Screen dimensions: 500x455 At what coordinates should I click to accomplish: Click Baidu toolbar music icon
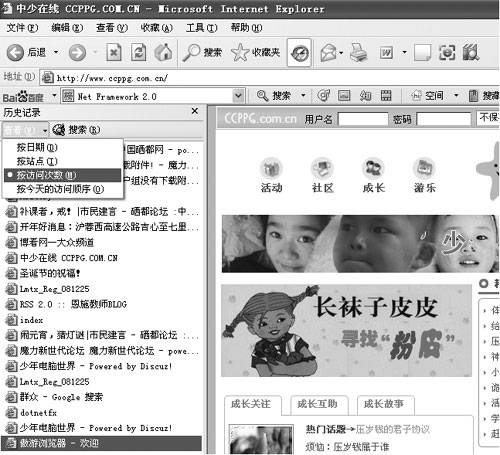click(323, 96)
